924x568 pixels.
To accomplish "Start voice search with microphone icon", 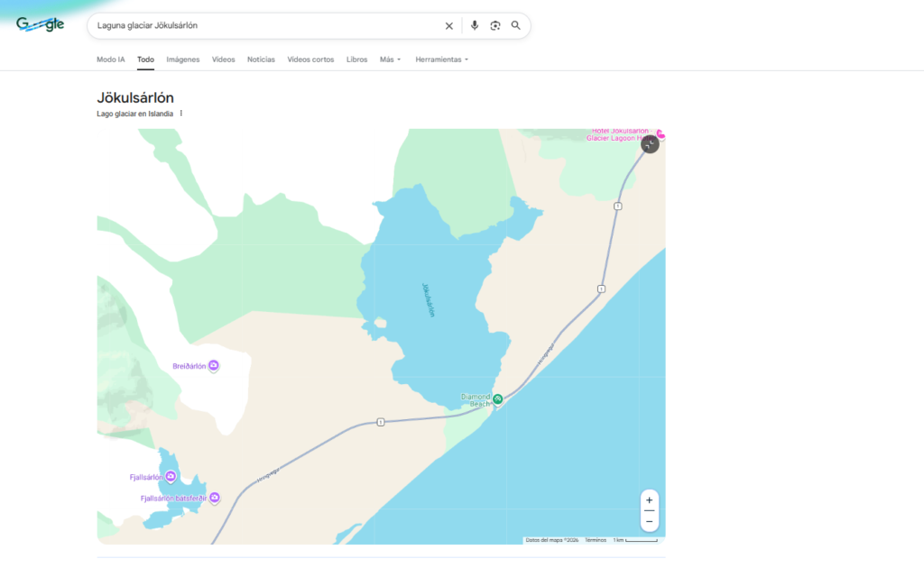I will click(x=475, y=26).
